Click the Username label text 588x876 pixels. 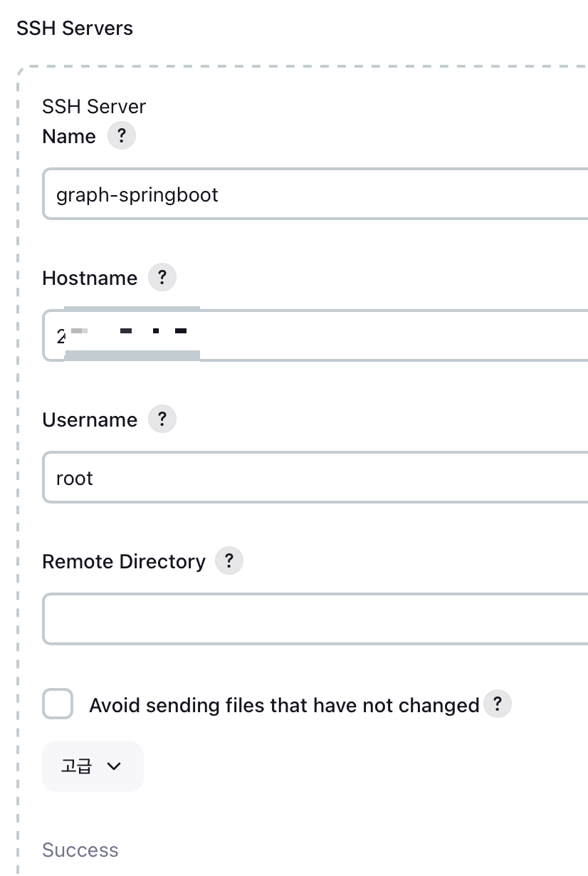tap(90, 419)
